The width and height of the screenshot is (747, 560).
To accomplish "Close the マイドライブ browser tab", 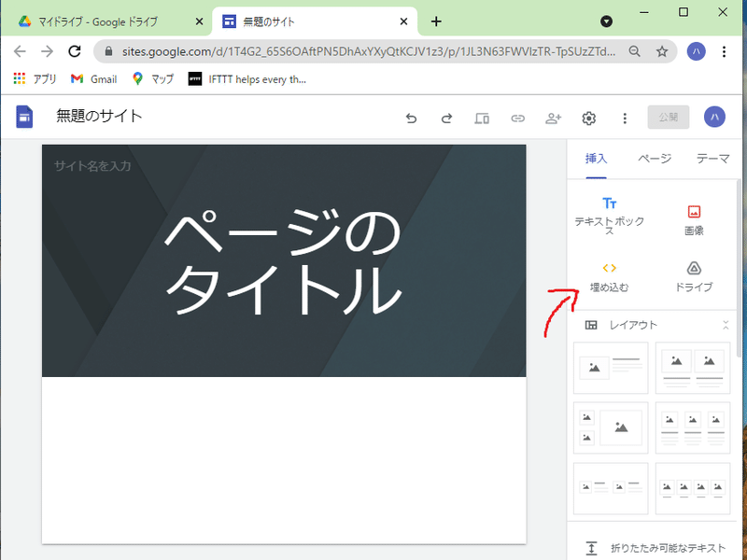I will 199,21.
